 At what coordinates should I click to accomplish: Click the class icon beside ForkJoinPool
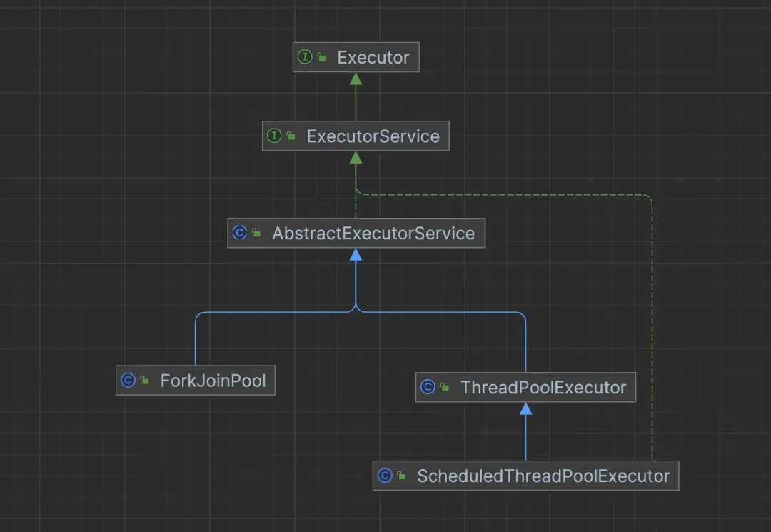(x=128, y=380)
